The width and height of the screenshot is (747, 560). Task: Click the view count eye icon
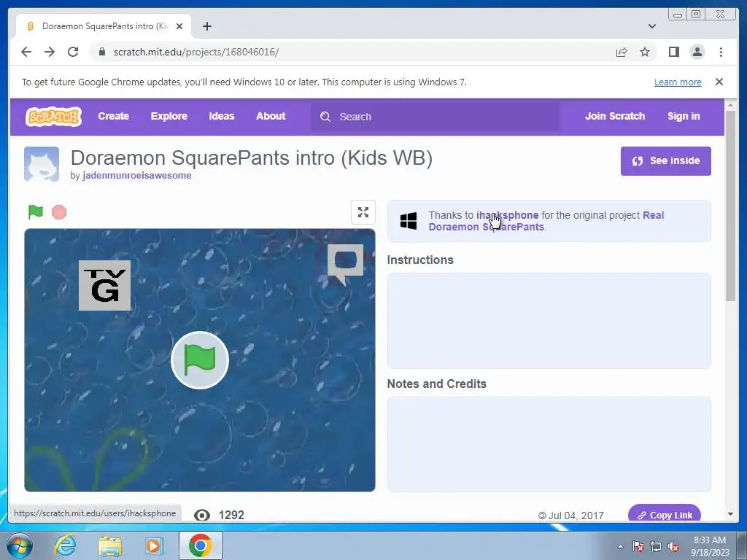202,515
